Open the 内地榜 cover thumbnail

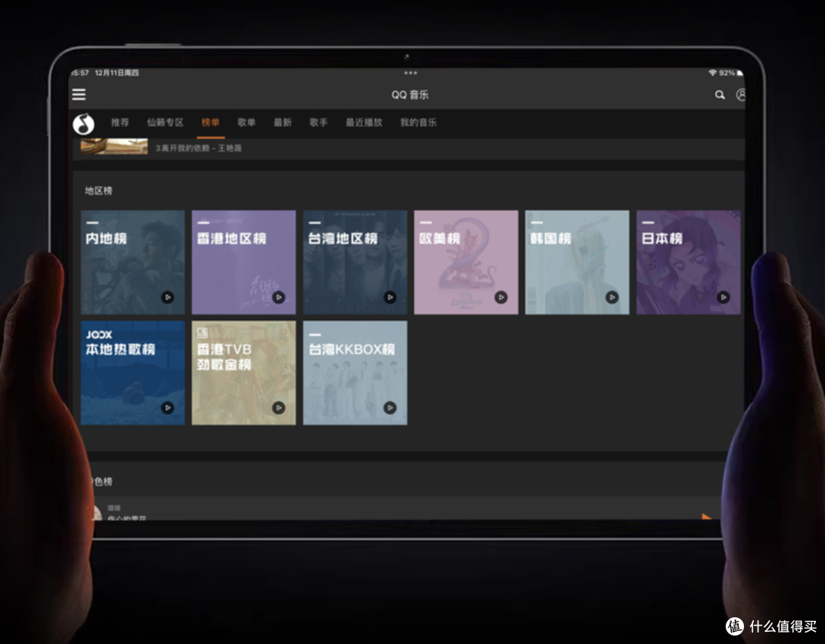(133, 262)
